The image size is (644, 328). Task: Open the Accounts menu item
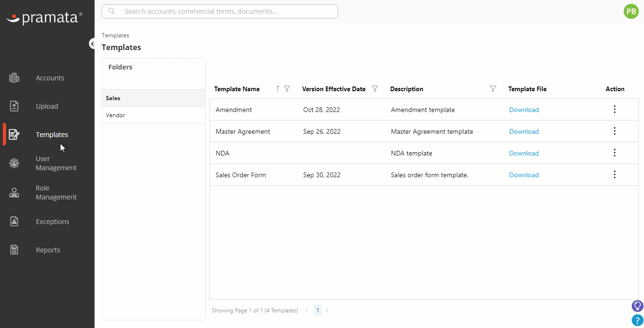50,78
